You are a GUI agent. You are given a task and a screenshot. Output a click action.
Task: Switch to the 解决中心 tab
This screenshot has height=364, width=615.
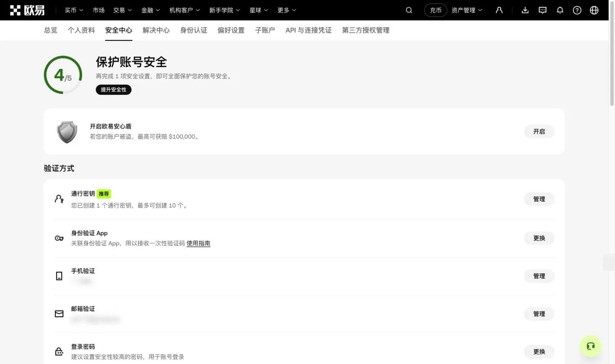(x=156, y=30)
